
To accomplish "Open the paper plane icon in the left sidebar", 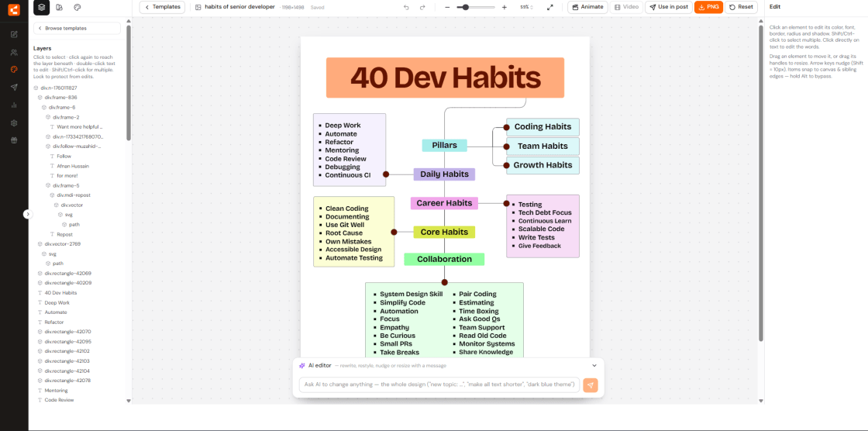I will click(x=14, y=87).
